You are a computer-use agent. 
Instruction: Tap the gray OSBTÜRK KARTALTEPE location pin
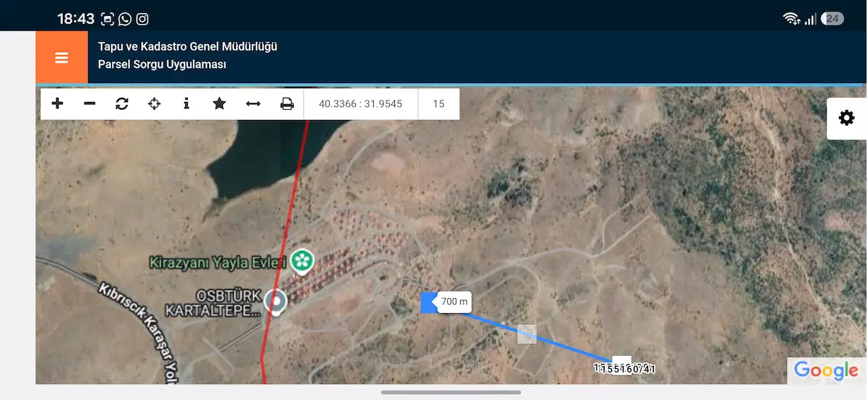click(x=276, y=302)
